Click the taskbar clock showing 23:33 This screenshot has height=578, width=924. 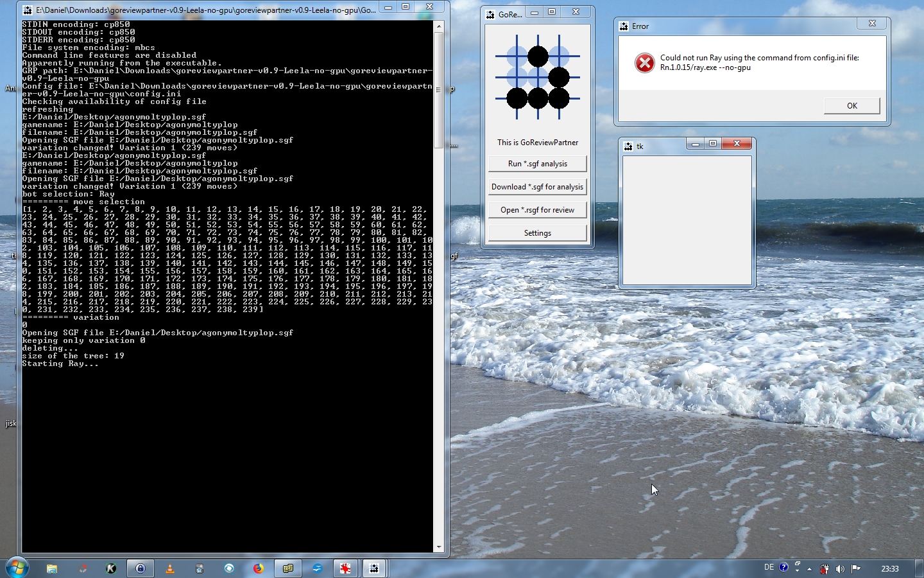point(889,568)
